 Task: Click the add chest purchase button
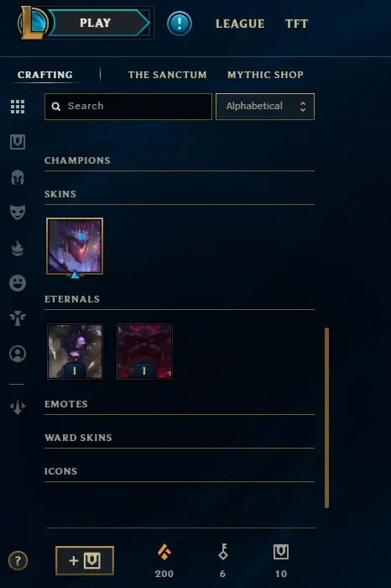click(85, 560)
